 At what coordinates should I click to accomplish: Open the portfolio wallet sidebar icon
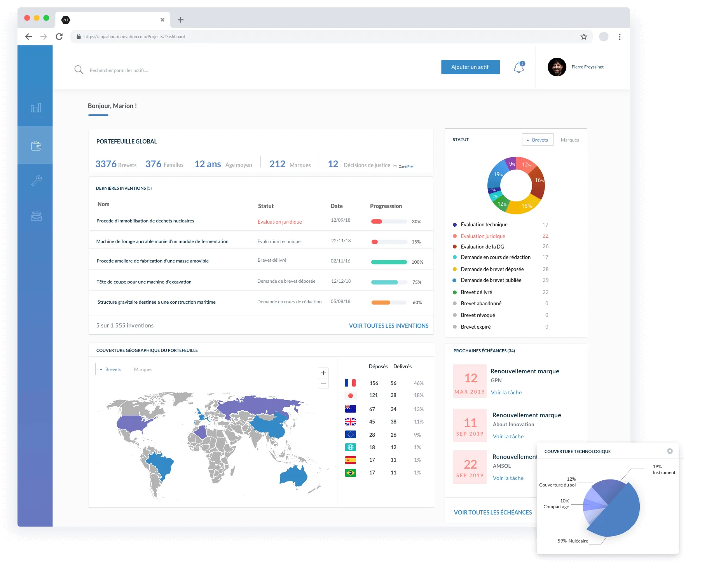pyautogui.click(x=36, y=145)
